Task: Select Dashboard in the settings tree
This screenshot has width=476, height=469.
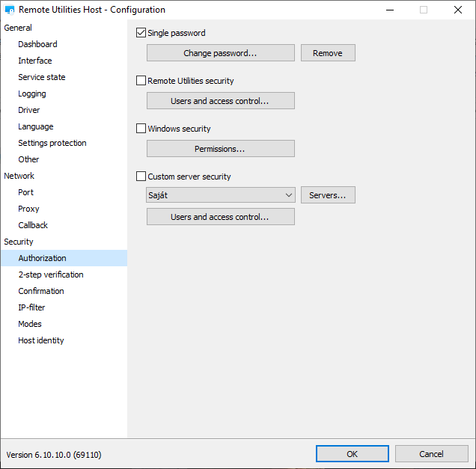Action: 37,44
